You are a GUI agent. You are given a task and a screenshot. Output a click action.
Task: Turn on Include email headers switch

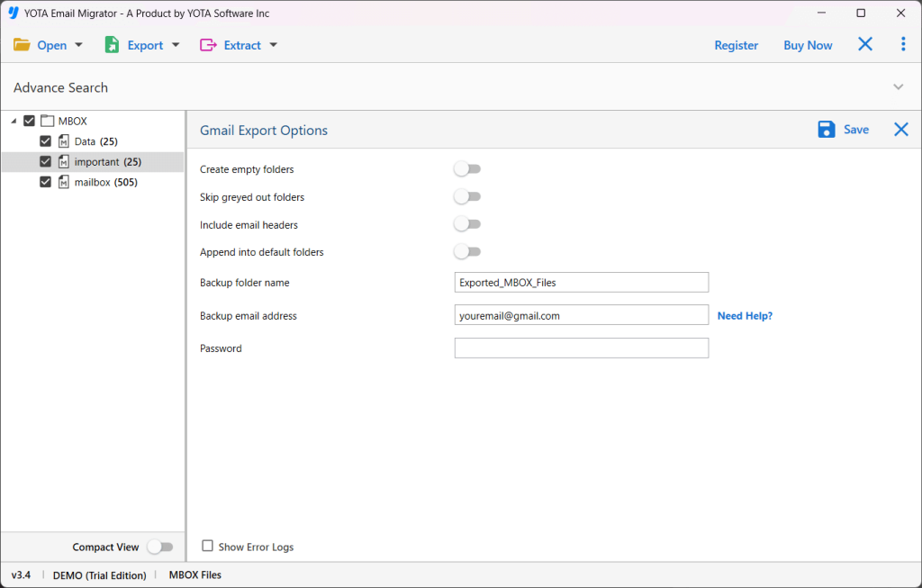(467, 224)
